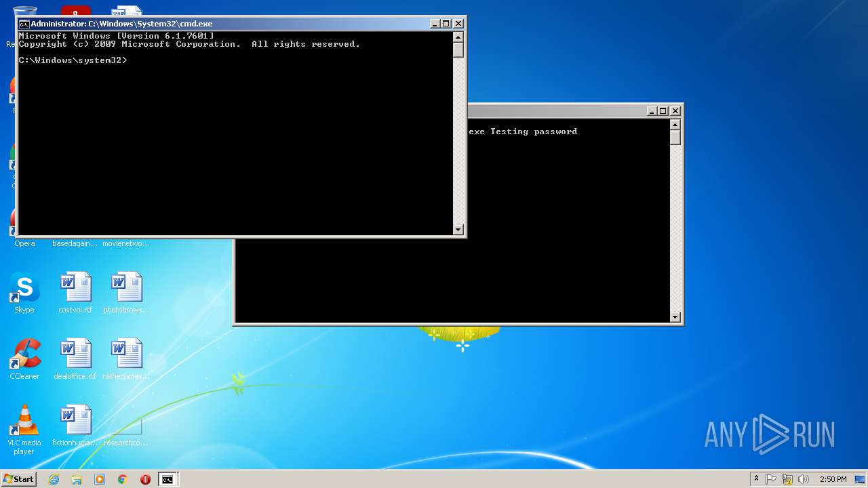Select the dealoffice.rtf document icon
Viewport: 868px width, 488px height.
[x=75, y=359]
